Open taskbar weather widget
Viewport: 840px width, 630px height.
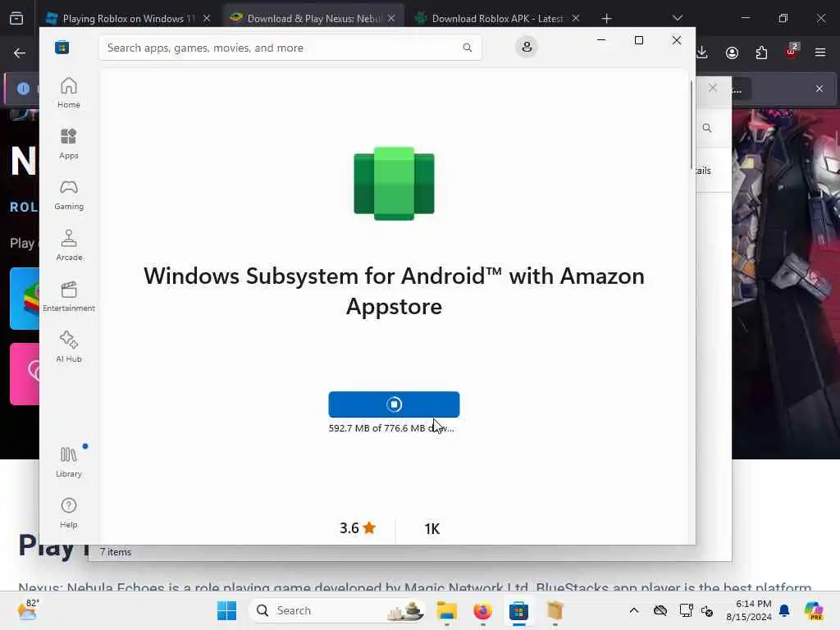[28, 609]
